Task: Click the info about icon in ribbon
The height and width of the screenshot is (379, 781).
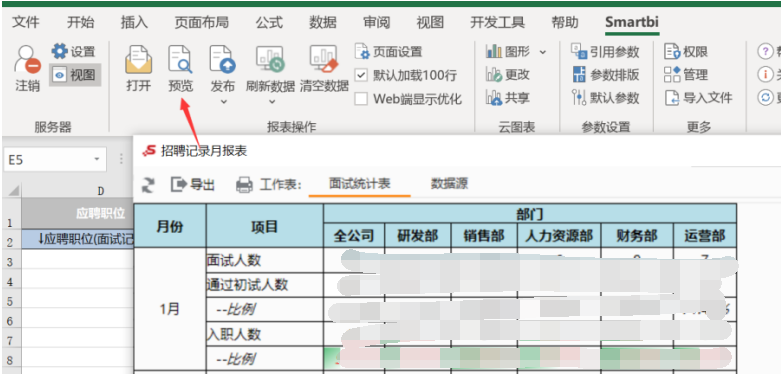Action: (765, 75)
